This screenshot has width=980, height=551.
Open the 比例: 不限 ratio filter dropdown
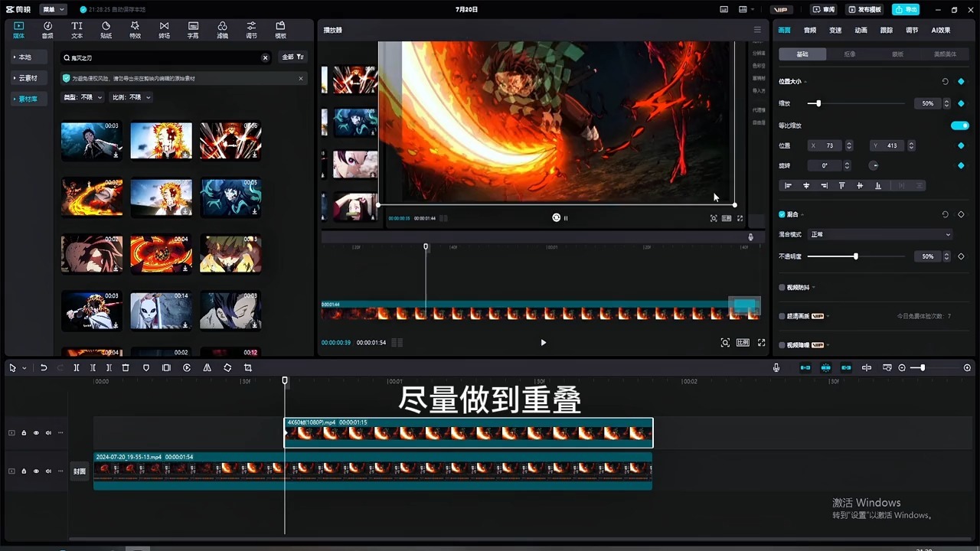click(x=131, y=97)
